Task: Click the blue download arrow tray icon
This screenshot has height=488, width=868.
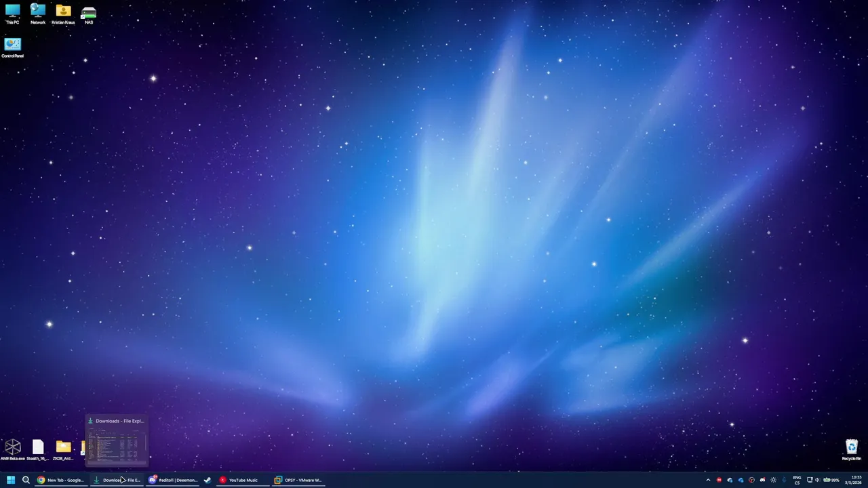Action: tap(784, 480)
